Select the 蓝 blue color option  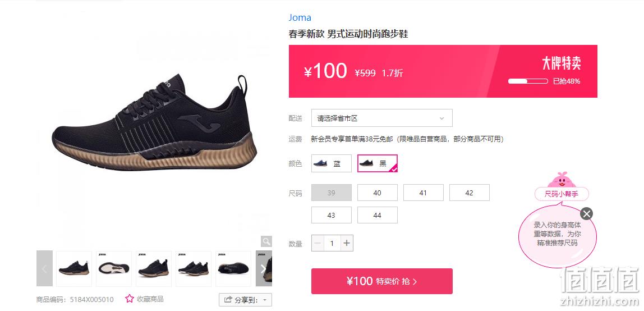tap(332, 163)
